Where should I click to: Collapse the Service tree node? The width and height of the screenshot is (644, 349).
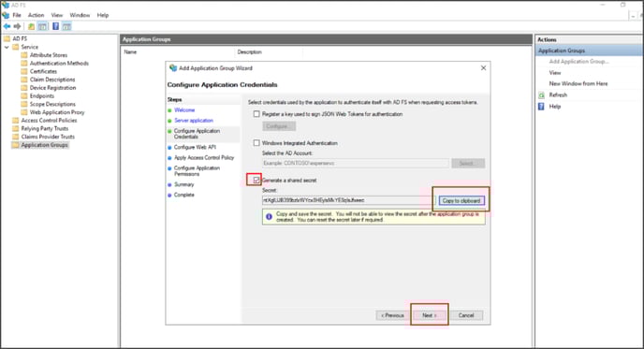pos(7,47)
